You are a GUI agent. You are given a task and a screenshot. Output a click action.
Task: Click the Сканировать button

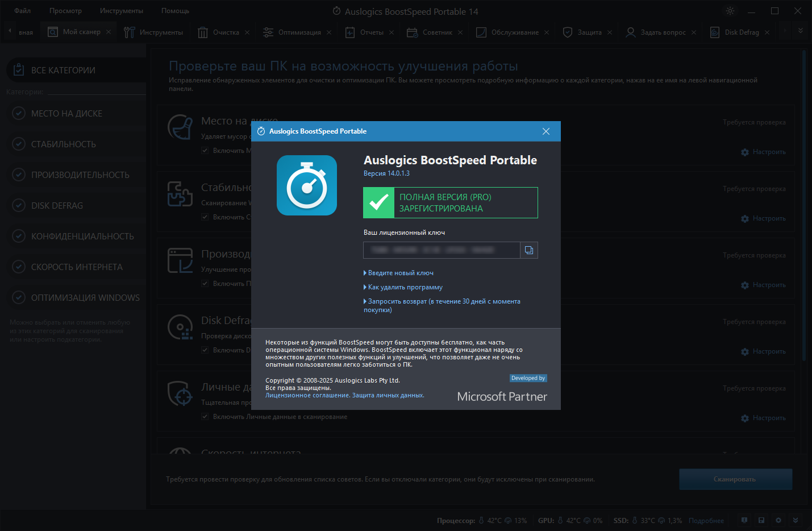735,479
